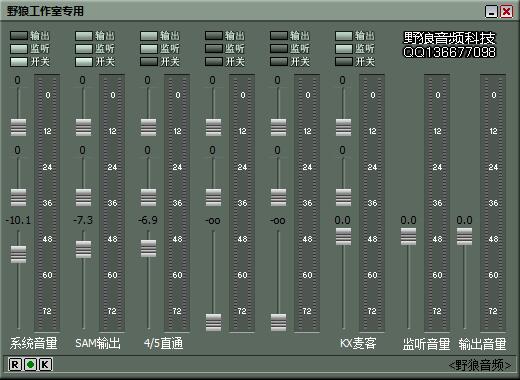
Task: Toggle 开关 switch for KX麦客 channel
Action: coord(344,62)
